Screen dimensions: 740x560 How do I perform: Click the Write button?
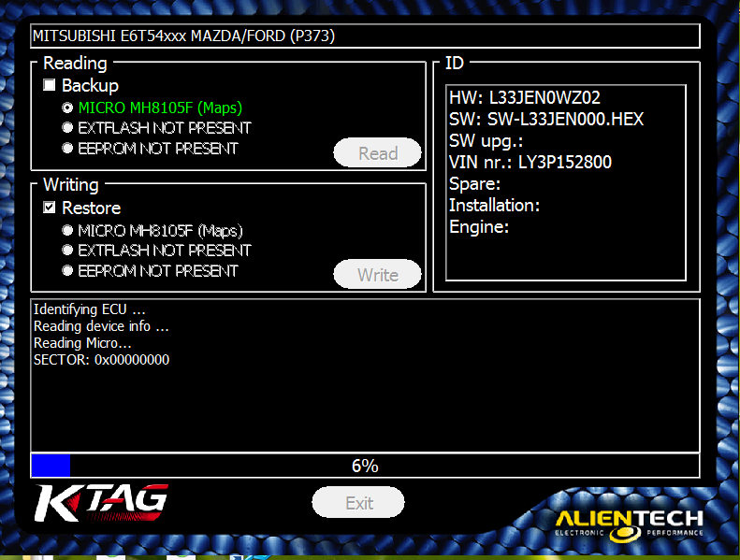point(378,274)
